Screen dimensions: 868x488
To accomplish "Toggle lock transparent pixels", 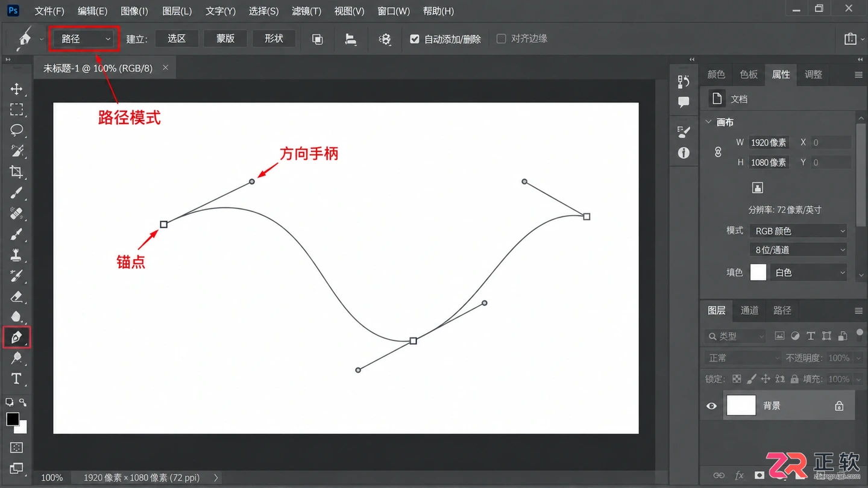I will (737, 379).
